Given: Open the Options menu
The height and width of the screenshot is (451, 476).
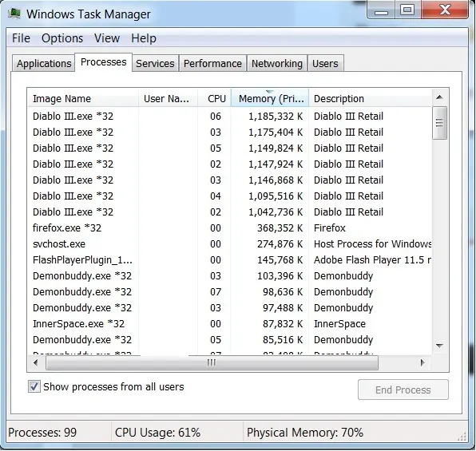Looking at the screenshot, I should click(62, 38).
